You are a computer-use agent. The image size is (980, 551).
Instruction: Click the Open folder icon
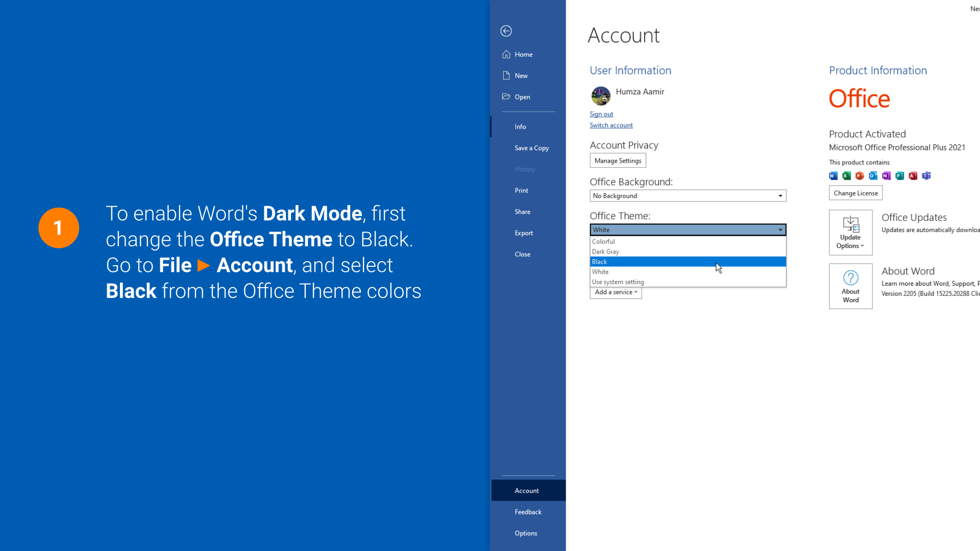click(x=506, y=96)
